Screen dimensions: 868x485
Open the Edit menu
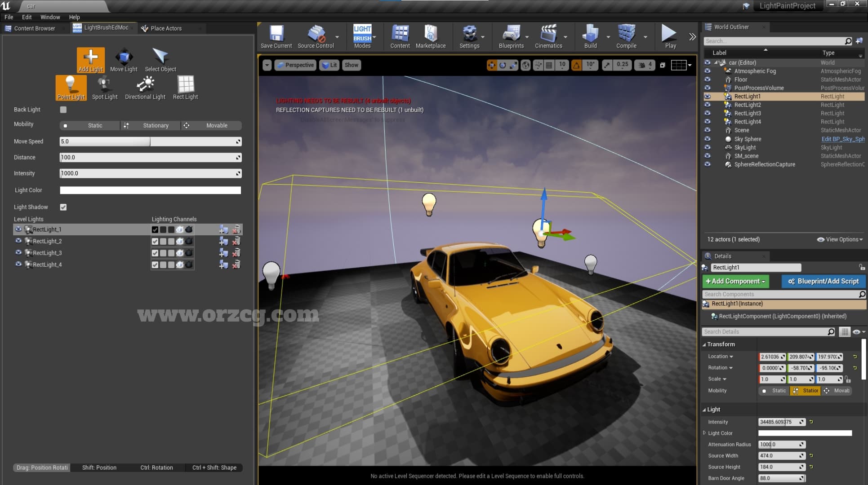pos(27,17)
